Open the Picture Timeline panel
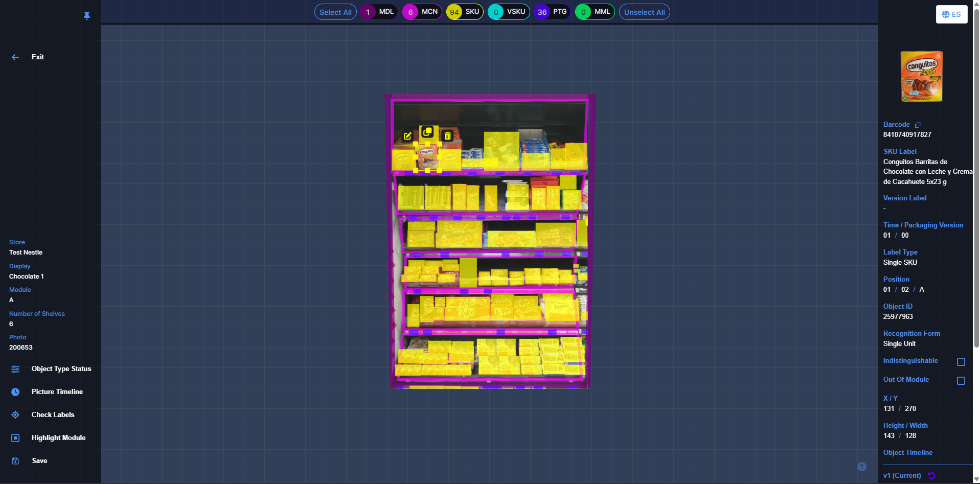This screenshot has height=484, width=980. pos(57,392)
